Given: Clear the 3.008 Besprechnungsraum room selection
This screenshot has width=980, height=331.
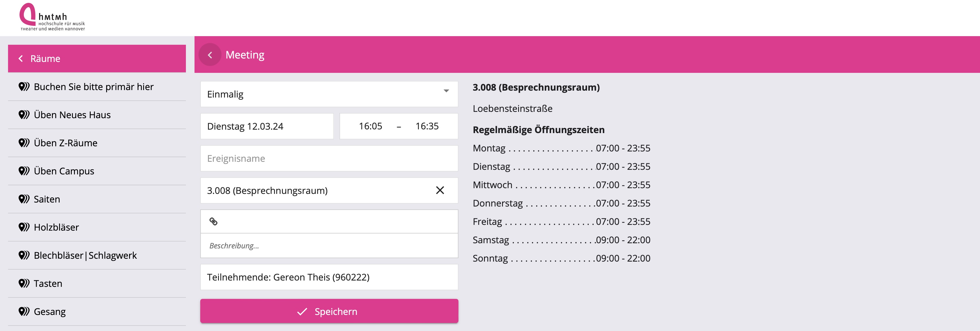Looking at the screenshot, I should point(440,190).
